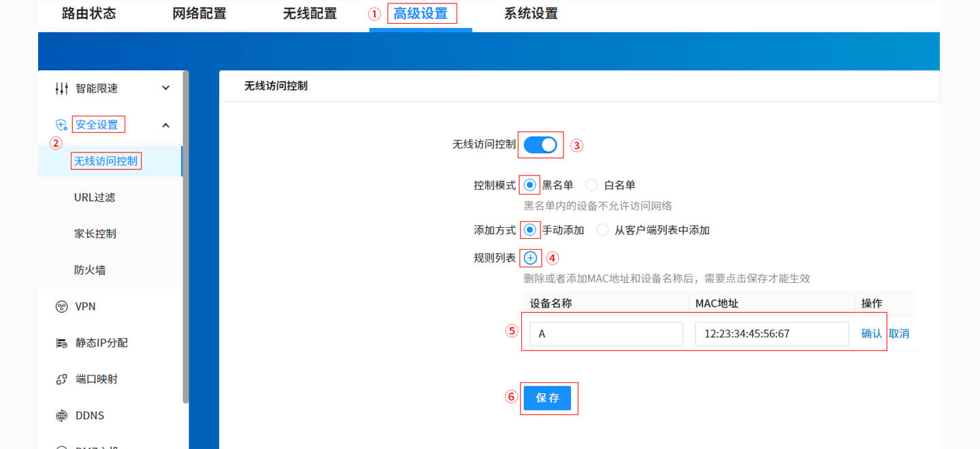Switch to the 系统设置 tab
The image size is (980, 449).
[531, 13]
